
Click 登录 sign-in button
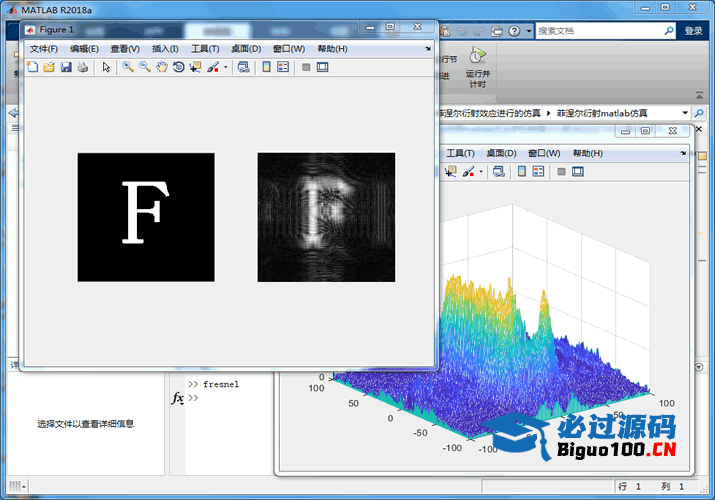(x=693, y=31)
